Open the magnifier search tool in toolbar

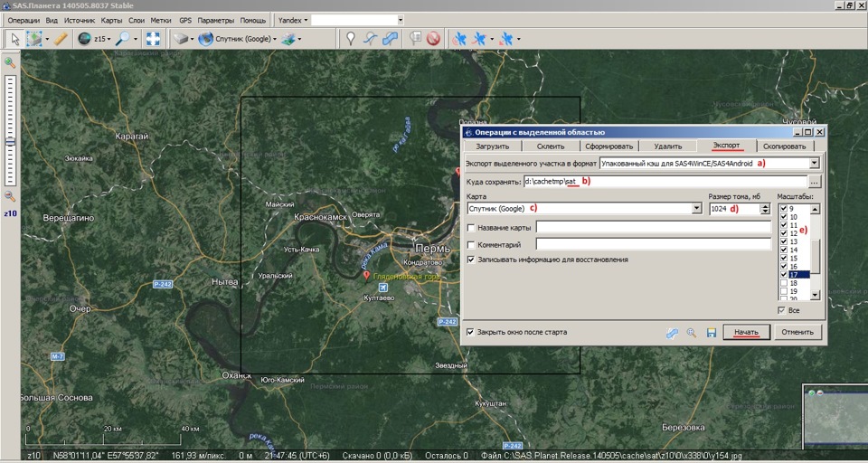coord(122,39)
